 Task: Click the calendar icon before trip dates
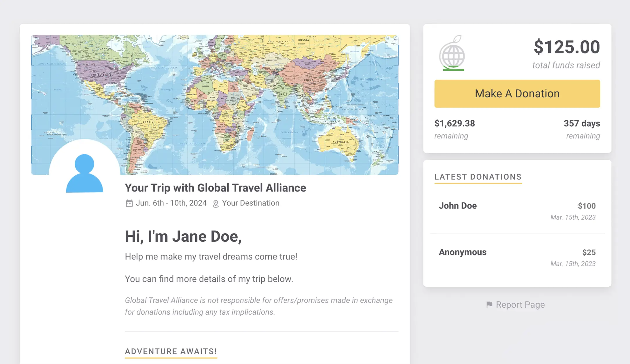point(129,203)
